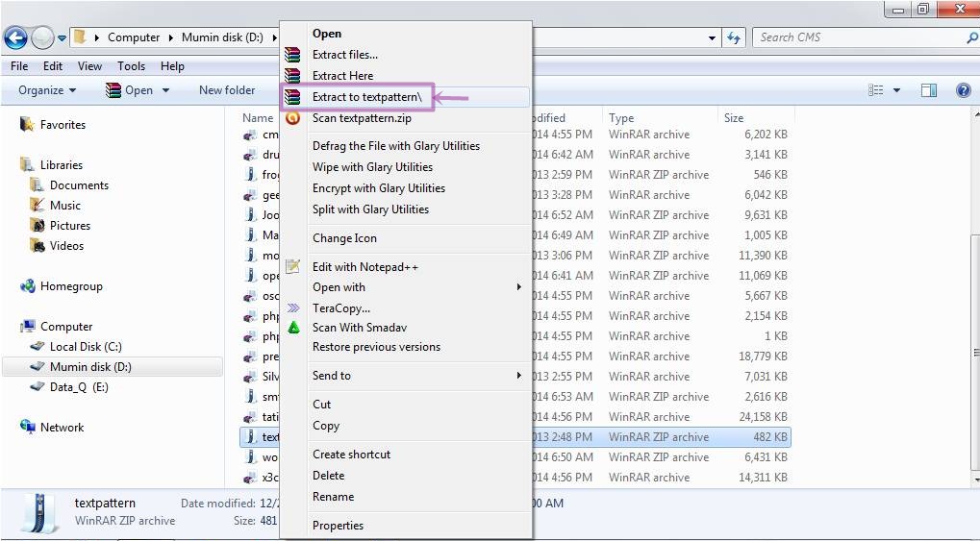
Task: Click the TeraCopy icon in context menu
Action: [x=292, y=308]
